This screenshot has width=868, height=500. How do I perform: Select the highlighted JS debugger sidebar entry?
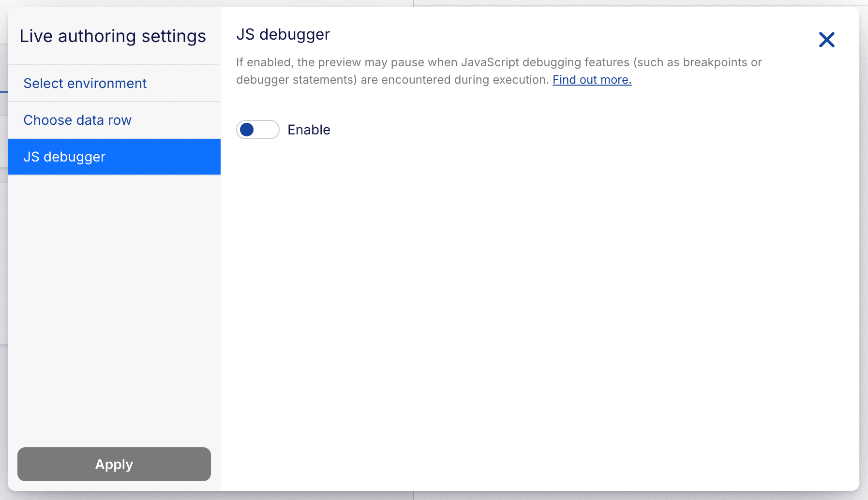pyautogui.click(x=64, y=156)
